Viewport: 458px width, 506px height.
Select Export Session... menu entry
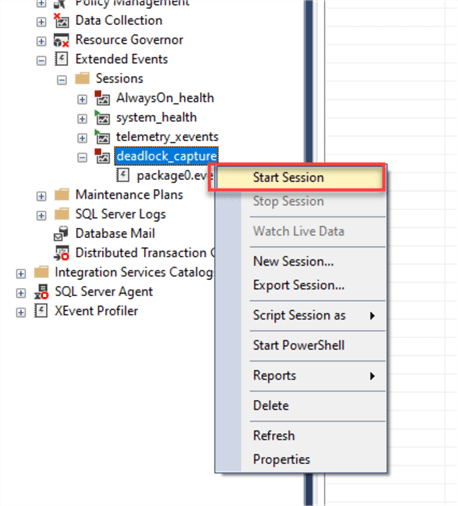299,285
